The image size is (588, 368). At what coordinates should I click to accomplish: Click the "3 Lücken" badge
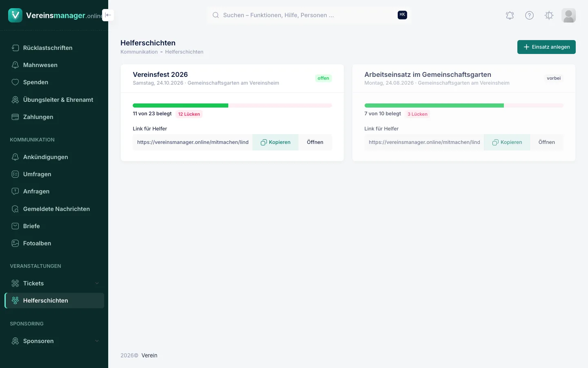click(417, 114)
